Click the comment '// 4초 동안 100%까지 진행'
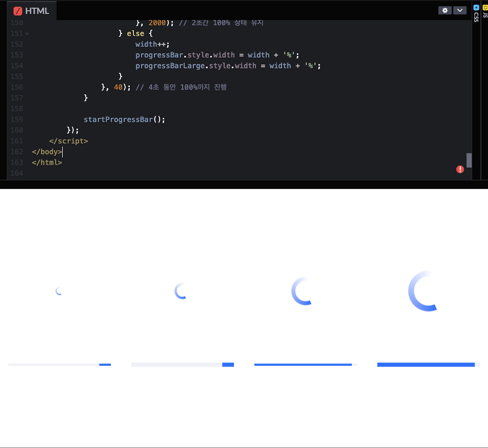Viewport: 488px width, 448px height. (x=181, y=87)
